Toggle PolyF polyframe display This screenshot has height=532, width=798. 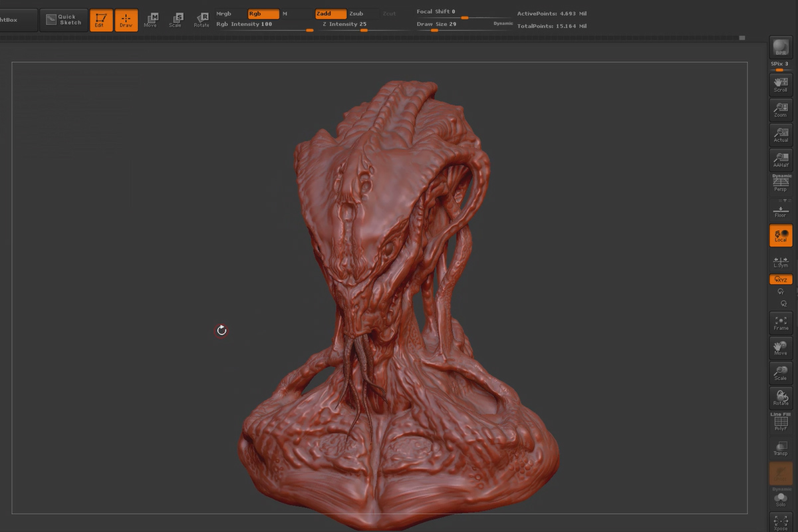[x=781, y=424]
